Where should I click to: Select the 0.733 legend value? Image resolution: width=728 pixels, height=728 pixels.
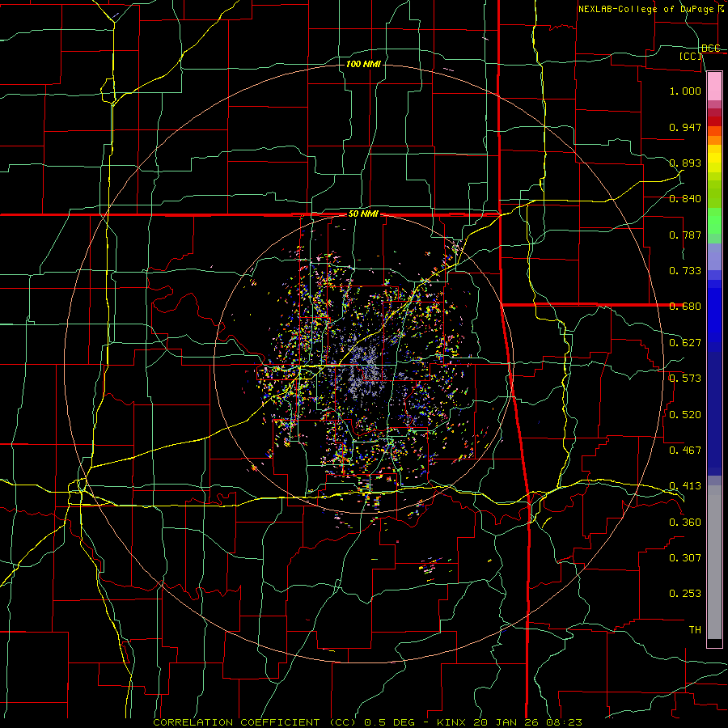pyautogui.click(x=685, y=271)
